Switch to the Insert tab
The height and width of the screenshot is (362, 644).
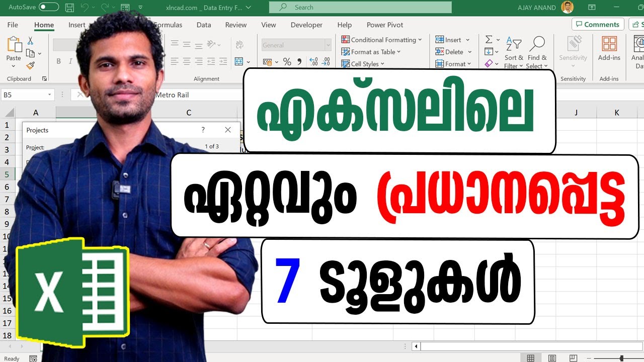coord(76,25)
